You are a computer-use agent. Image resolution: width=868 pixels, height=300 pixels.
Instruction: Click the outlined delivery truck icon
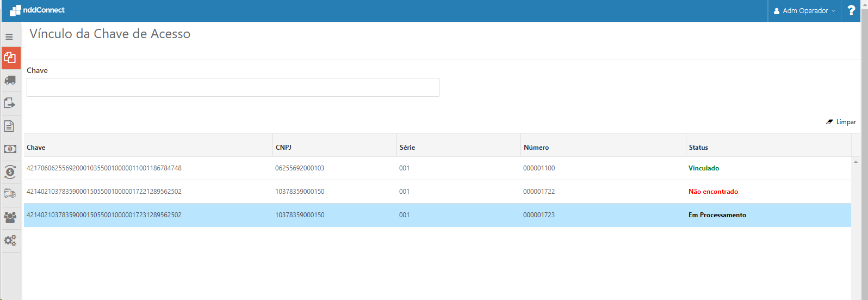click(x=10, y=194)
